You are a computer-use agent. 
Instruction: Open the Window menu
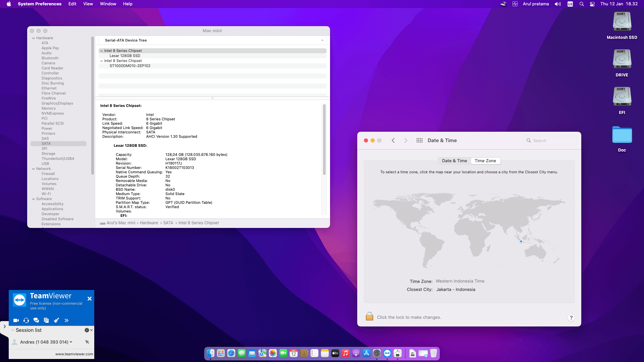click(x=108, y=4)
